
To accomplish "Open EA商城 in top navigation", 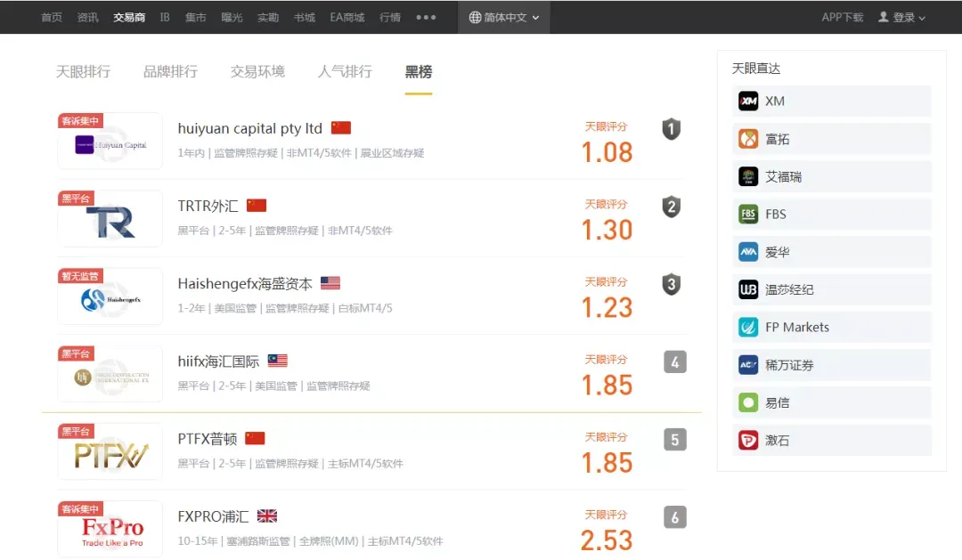I will pos(347,17).
